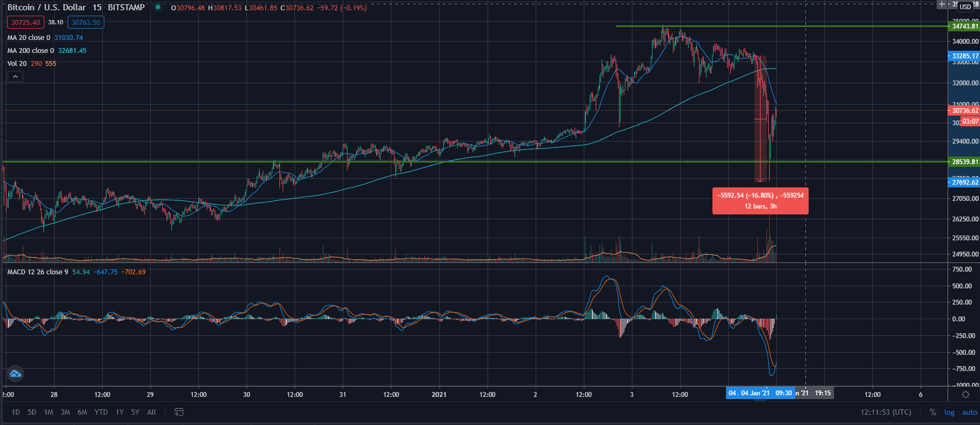Switch to the 5Y time range
Image resolution: width=980 pixels, height=425 pixels.
(135, 412)
